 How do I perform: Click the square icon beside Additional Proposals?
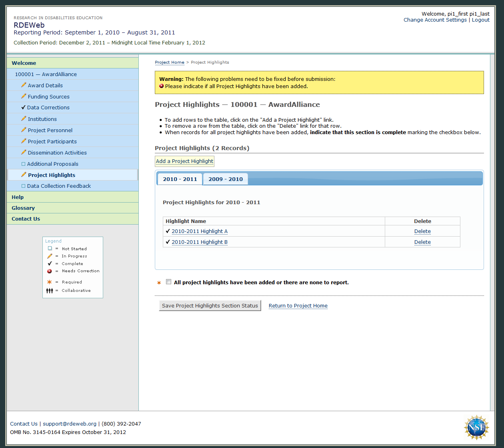[23, 164]
